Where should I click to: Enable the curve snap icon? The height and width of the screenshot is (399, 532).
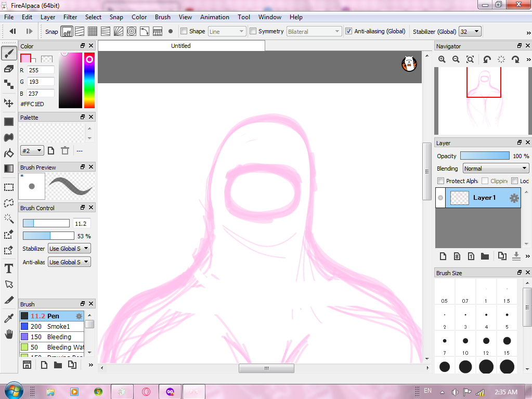pos(144,32)
